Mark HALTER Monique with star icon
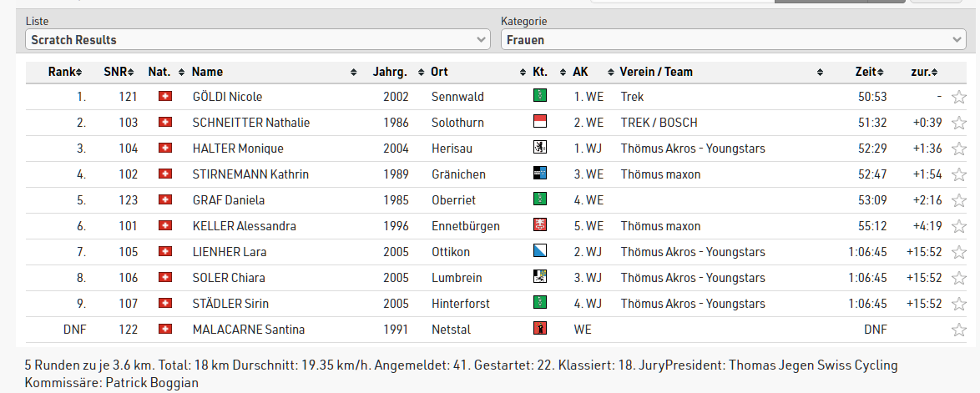This screenshot has height=393, width=980. pos(958,149)
